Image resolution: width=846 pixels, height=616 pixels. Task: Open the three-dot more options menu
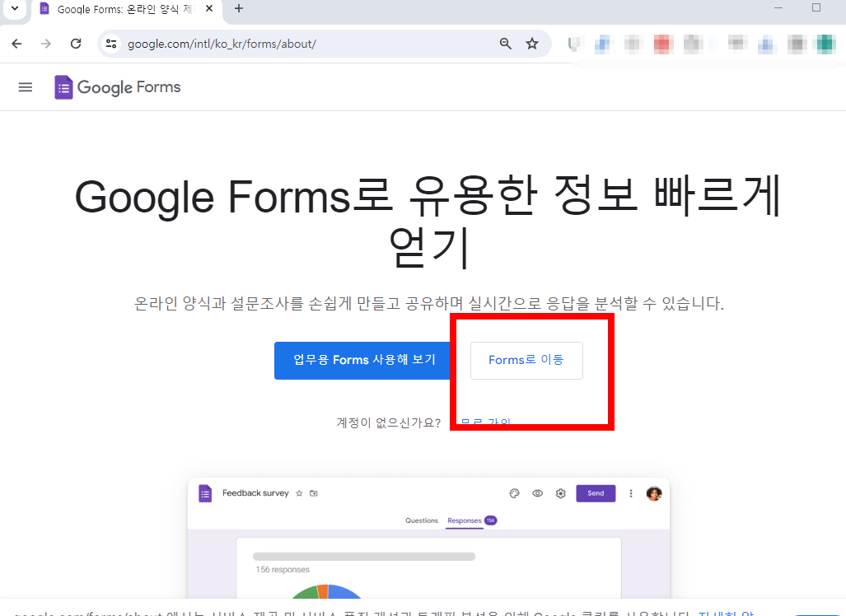click(631, 492)
